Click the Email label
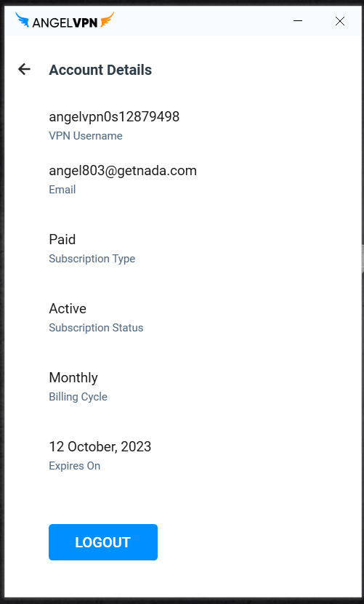Screen dimensions: 364x604 click(62, 190)
